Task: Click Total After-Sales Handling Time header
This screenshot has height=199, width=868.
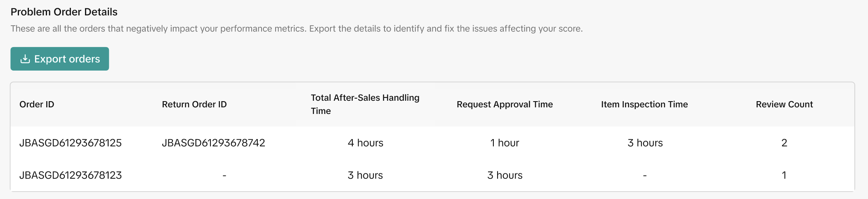Action: 365,104
